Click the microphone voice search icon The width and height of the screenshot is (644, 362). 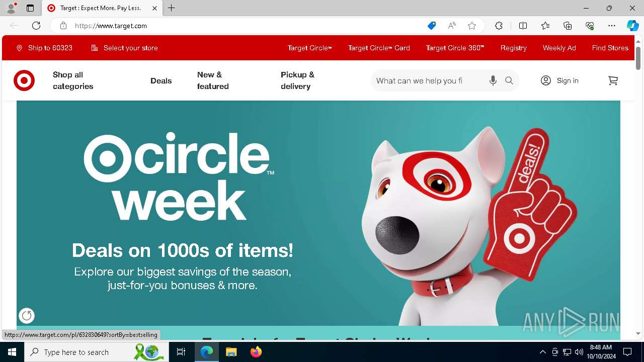tap(493, 80)
